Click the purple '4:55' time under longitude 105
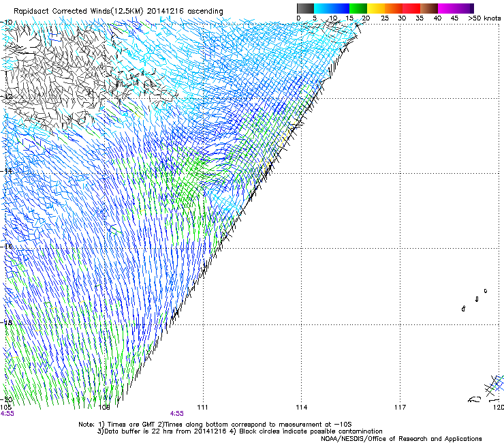The width and height of the screenshot is (504, 443). [7, 414]
